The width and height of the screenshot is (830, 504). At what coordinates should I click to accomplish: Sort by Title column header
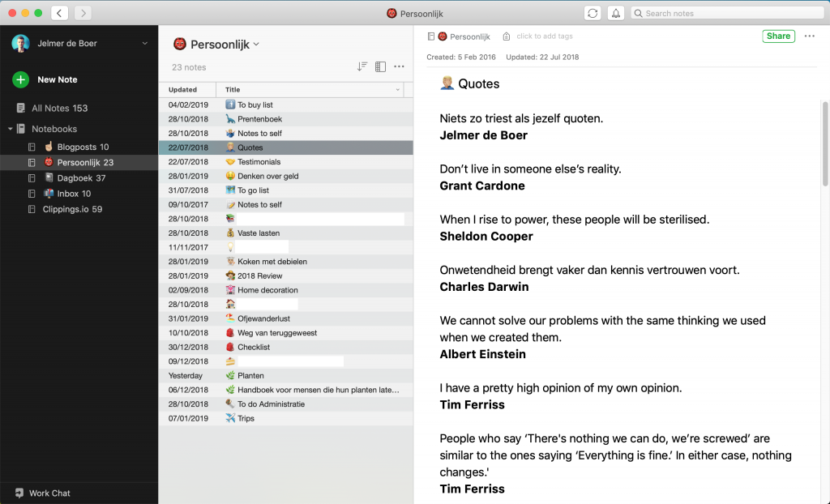pos(310,89)
